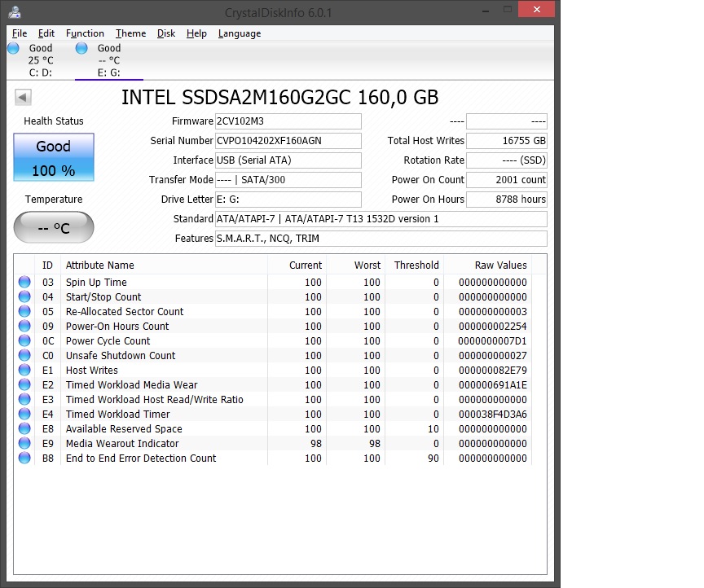Screen dimensions: 704x588
Task: Select the Media Wearout Indicator row text
Action: [x=122, y=444]
